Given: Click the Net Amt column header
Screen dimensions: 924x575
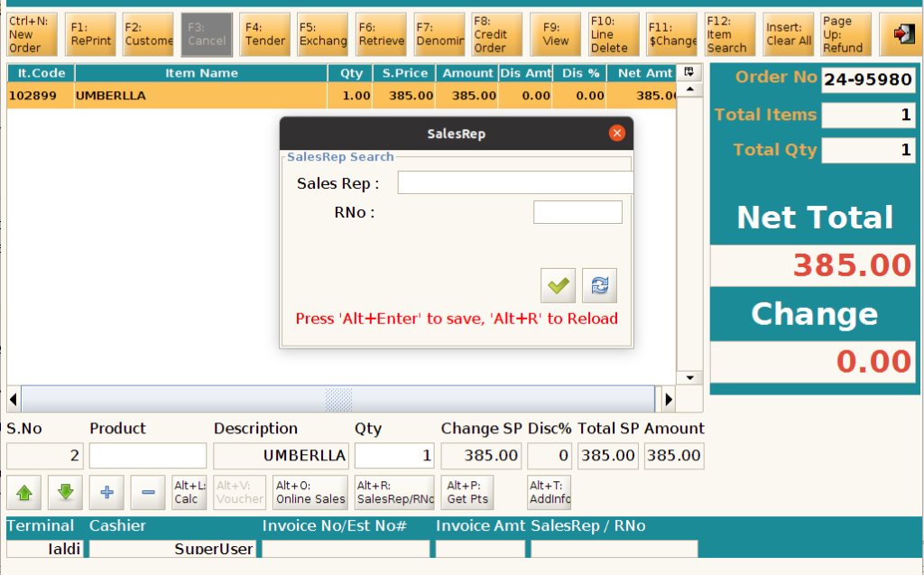Looking at the screenshot, I should [642, 73].
